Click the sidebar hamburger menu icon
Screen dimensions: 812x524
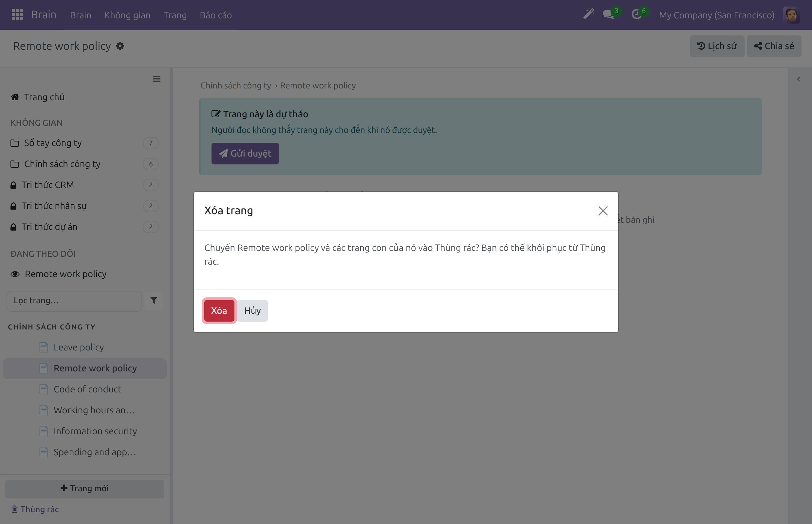pos(157,79)
